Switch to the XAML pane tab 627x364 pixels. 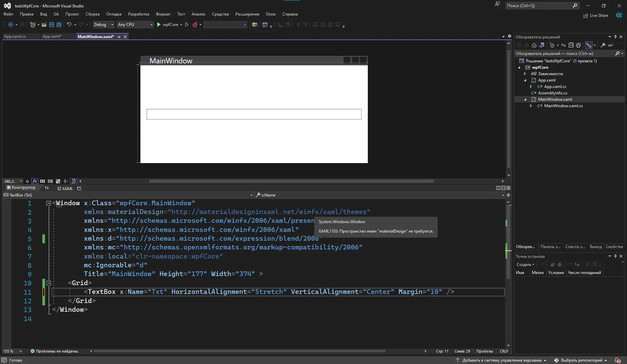coord(65,188)
